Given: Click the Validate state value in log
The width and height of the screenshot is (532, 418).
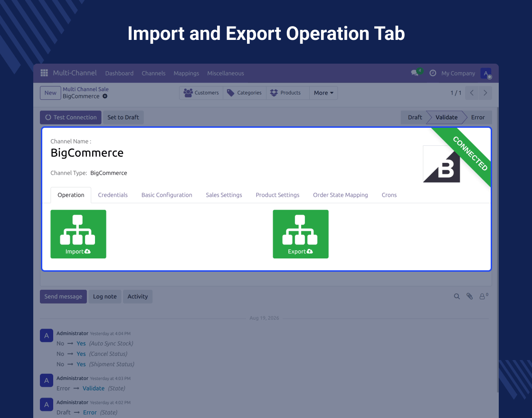Looking at the screenshot, I should [93, 389].
